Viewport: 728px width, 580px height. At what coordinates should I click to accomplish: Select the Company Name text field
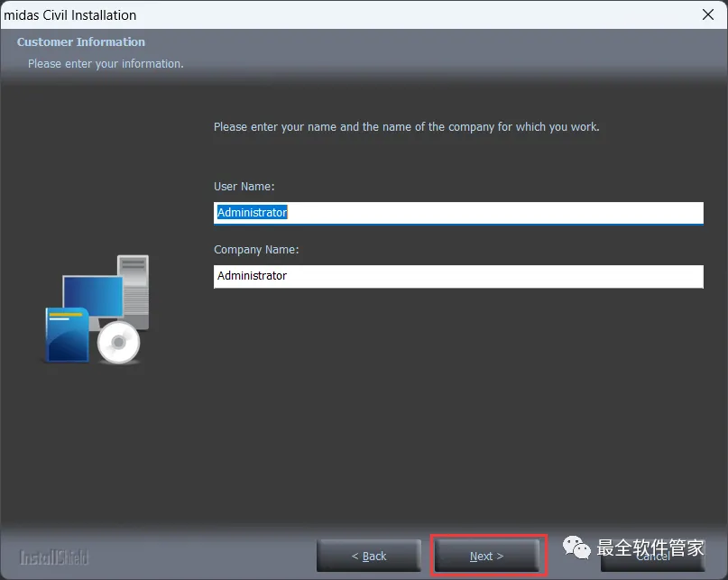pyautogui.click(x=458, y=276)
